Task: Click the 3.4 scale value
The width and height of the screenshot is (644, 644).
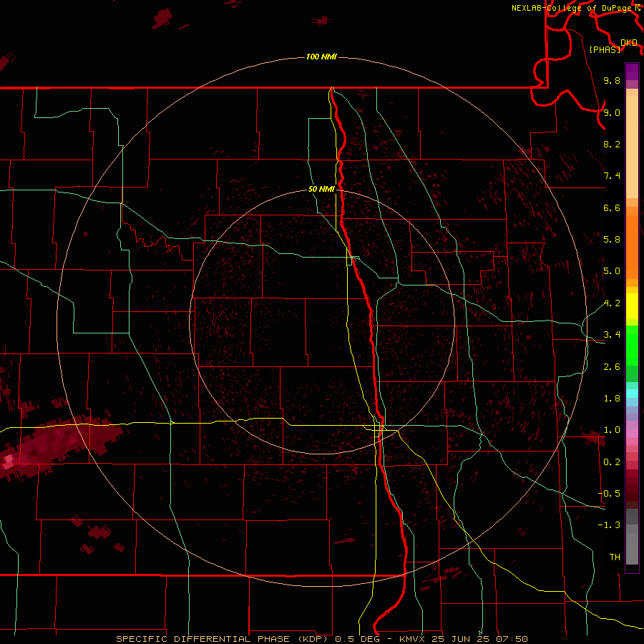Action: 612,335
